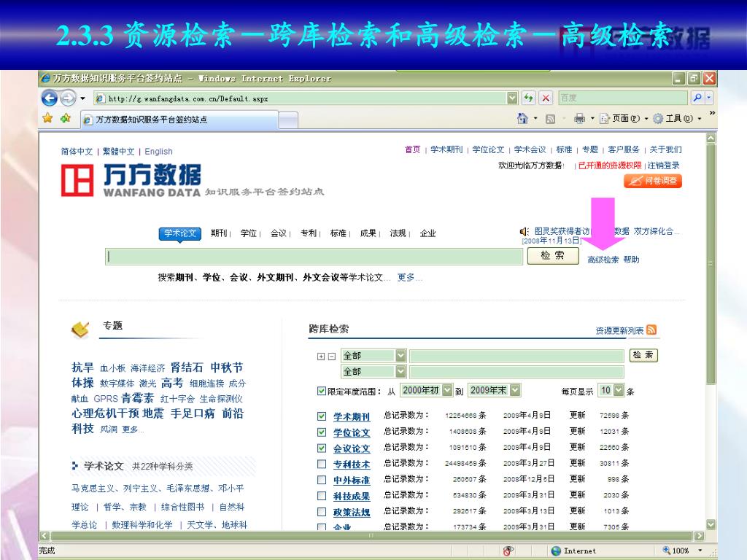The height and width of the screenshot is (560, 747).
Task: Select the 学术论文 search tab
Action: tap(180, 233)
